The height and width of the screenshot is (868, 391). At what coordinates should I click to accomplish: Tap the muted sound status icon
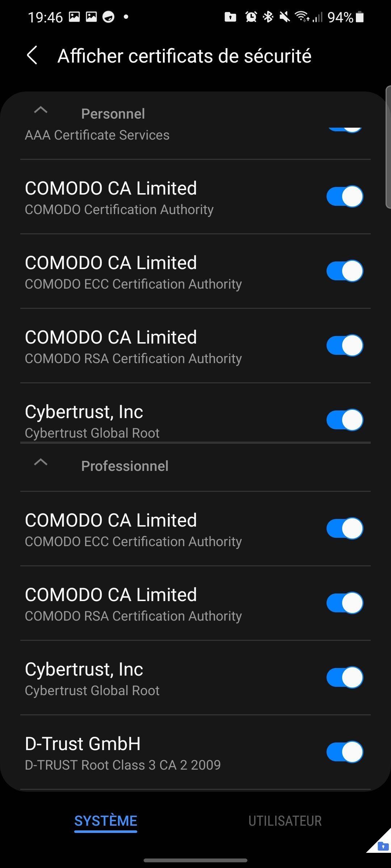[285, 17]
